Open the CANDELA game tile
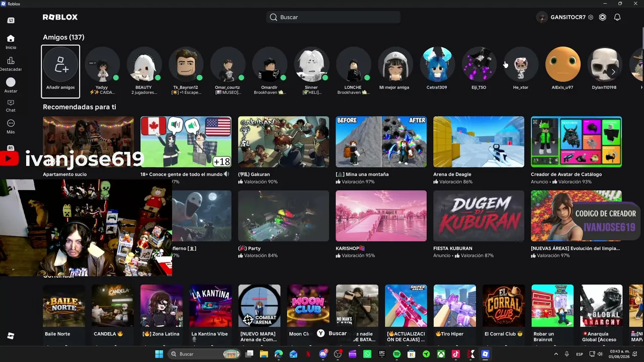Image resolution: width=644 pixels, height=362 pixels. tap(113, 306)
